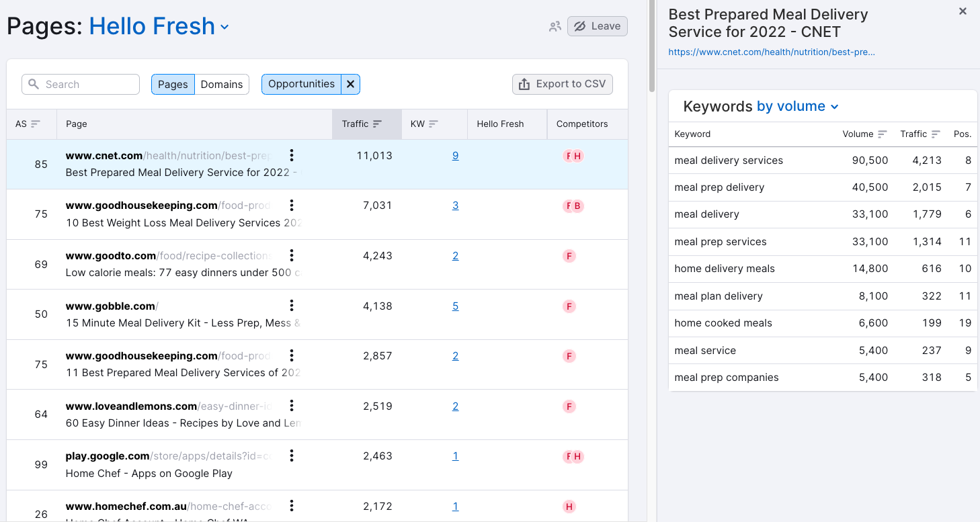Open the 5 keywords link for gobble.com
This screenshot has width=980, height=522.
[x=455, y=306]
